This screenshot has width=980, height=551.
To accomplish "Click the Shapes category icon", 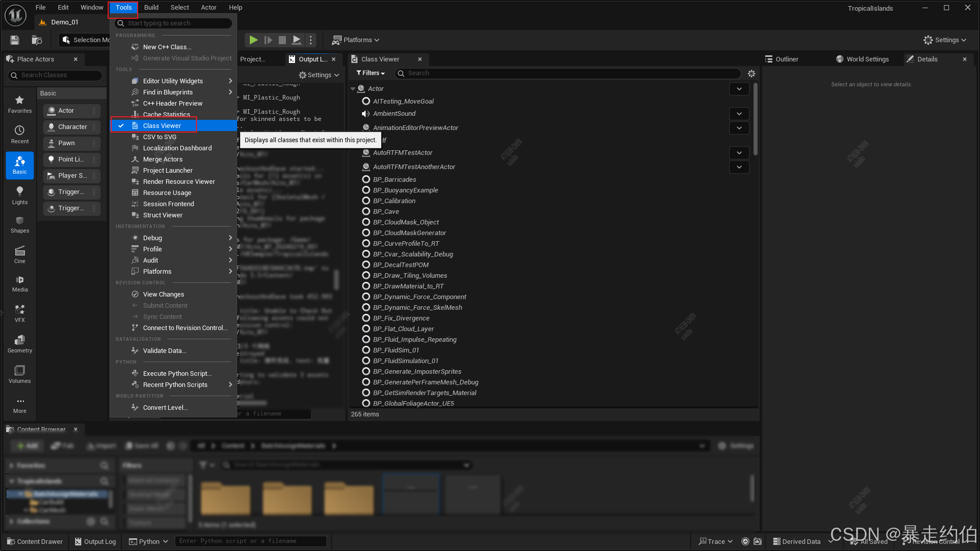I will click(20, 224).
